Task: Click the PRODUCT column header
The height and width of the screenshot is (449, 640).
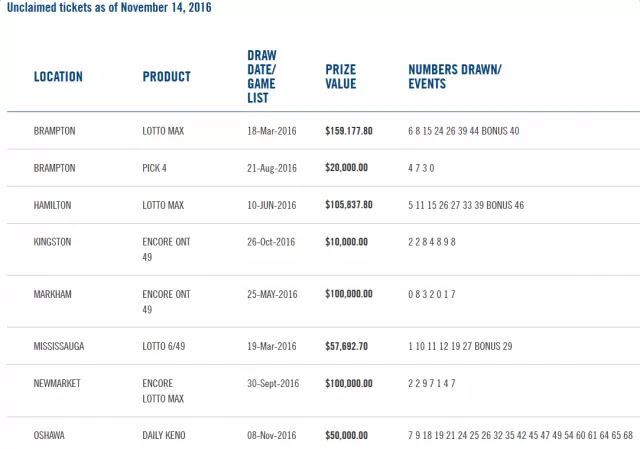Action: coord(167,77)
